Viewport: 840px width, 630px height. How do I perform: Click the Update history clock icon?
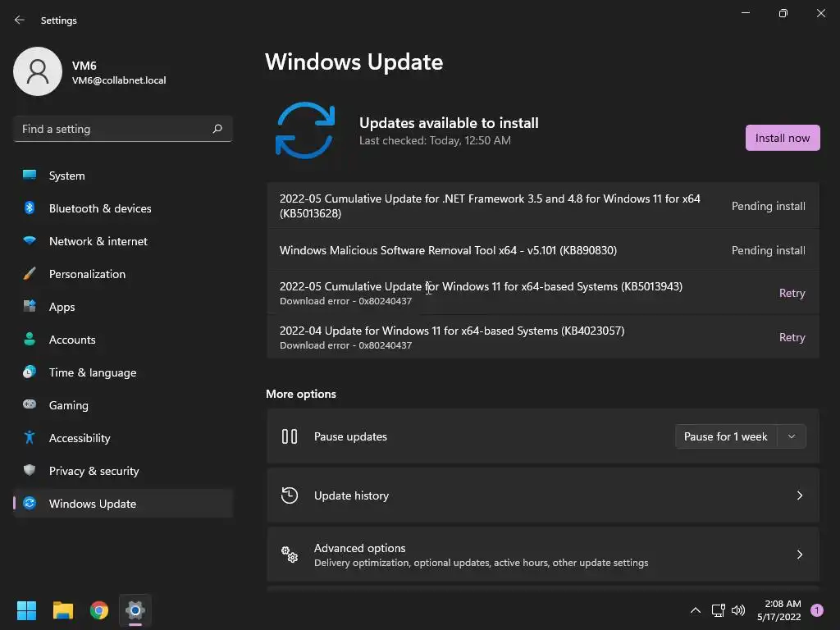[x=290, y=495]
